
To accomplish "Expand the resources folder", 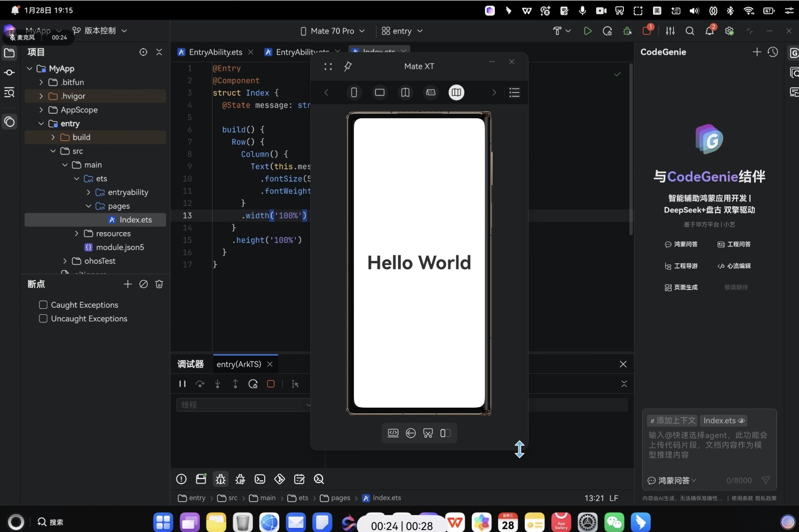I will click(77, 234).
